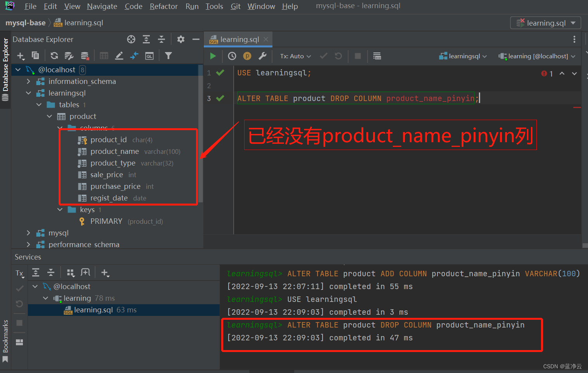Open data source properties icon
588x373 pixels.
pyautogui.click(x=69, y=56)
